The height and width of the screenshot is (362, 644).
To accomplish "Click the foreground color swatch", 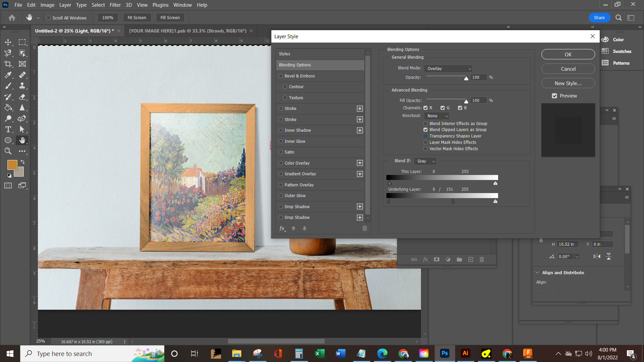I will click(12, 165).
